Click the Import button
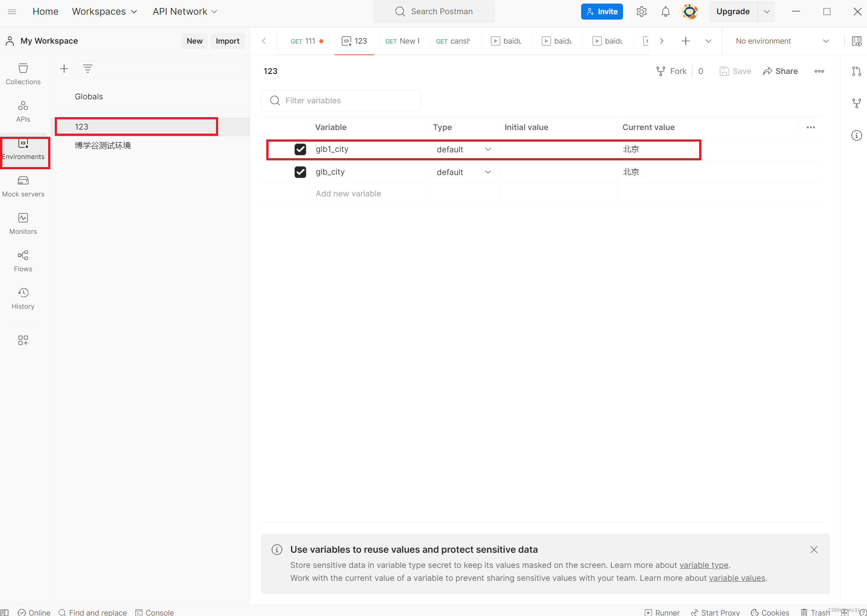 tap(228, 41)
